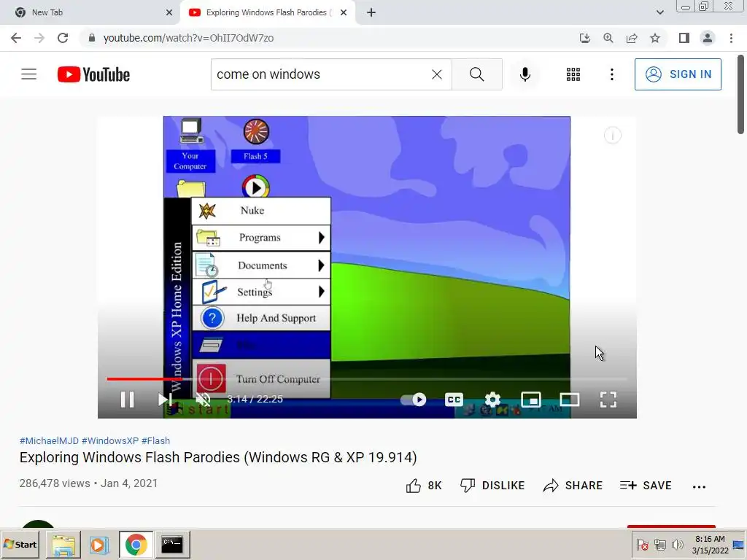Activate the miniplayer mode
This screenshot has height=560, width=747.
pyautogui.click(x=531, y=400)
